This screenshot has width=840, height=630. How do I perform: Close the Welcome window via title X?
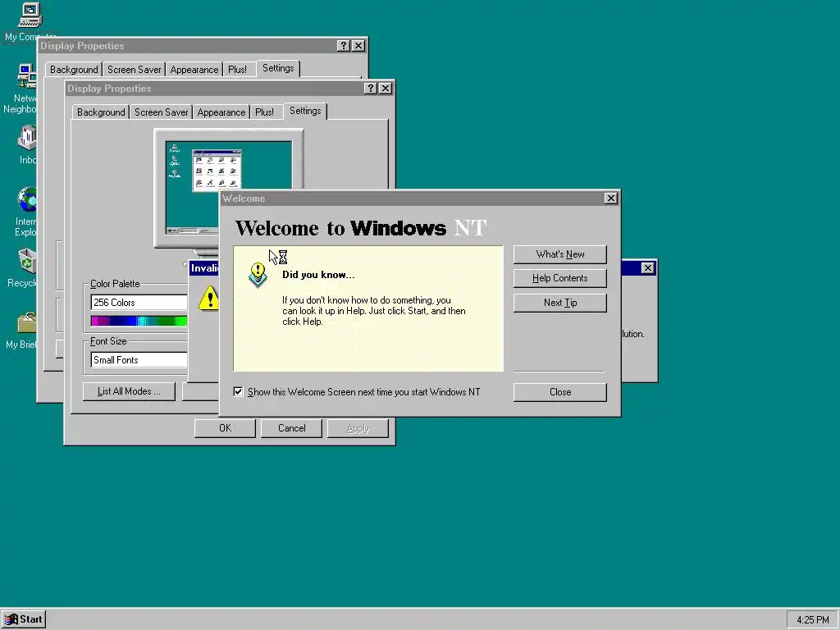[610, 199]
